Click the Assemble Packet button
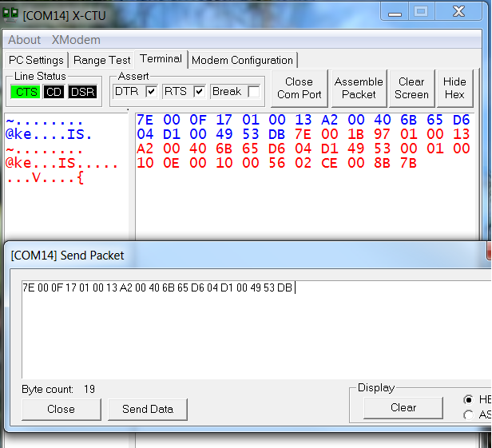The width and height of the screenshot is (492, 448). (x=359, y=88)
